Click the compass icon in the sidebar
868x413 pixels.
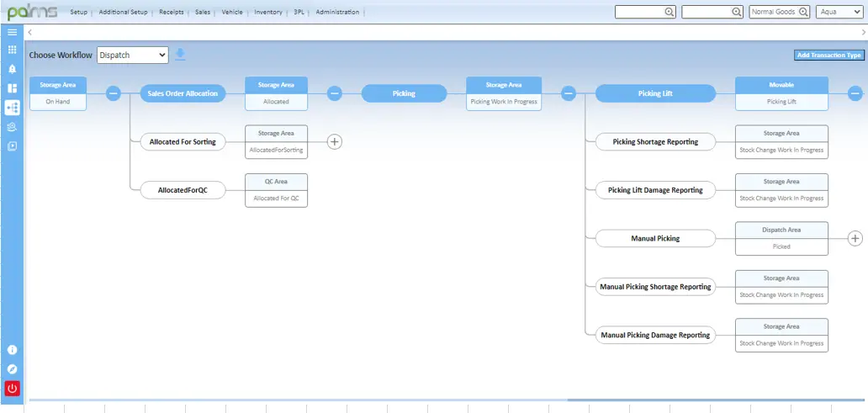click(x=12, y=368)
